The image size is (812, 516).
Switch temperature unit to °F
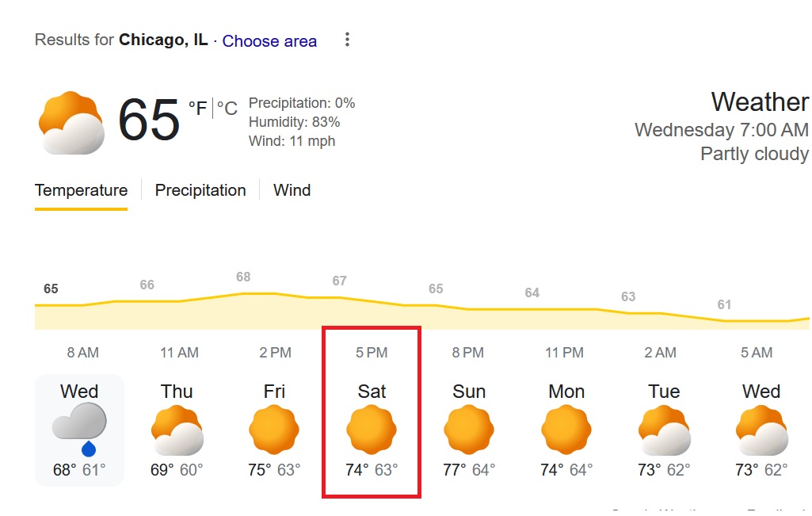[x=197, y=109]
